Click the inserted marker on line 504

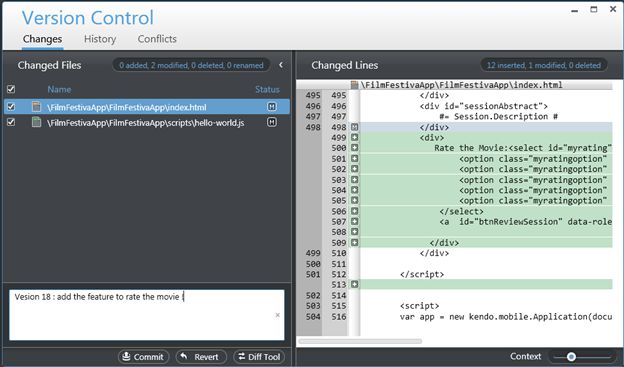click(x=355, y=190)
